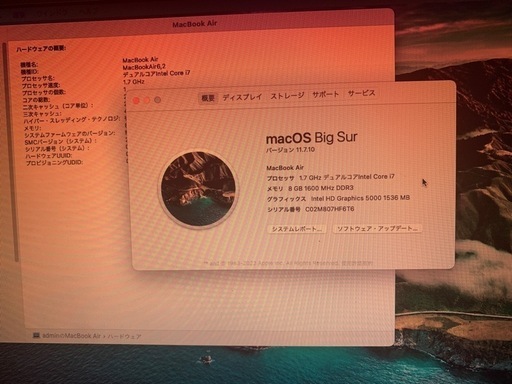Click the システムレポート button
Screen dimensions: 512x384
tap(297, 229)
